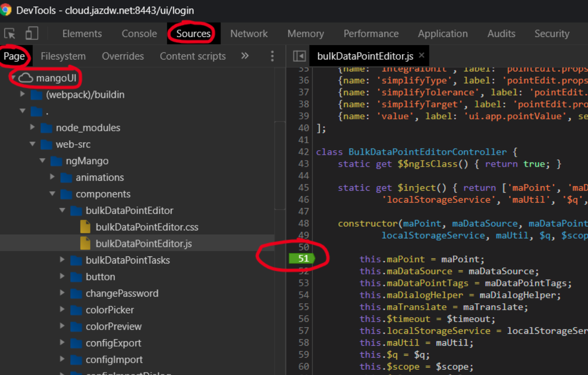Select the bulkDataPointTasks folder icon
The height and width of the screenshot is (375, 588).
click(x=76, y=260)
